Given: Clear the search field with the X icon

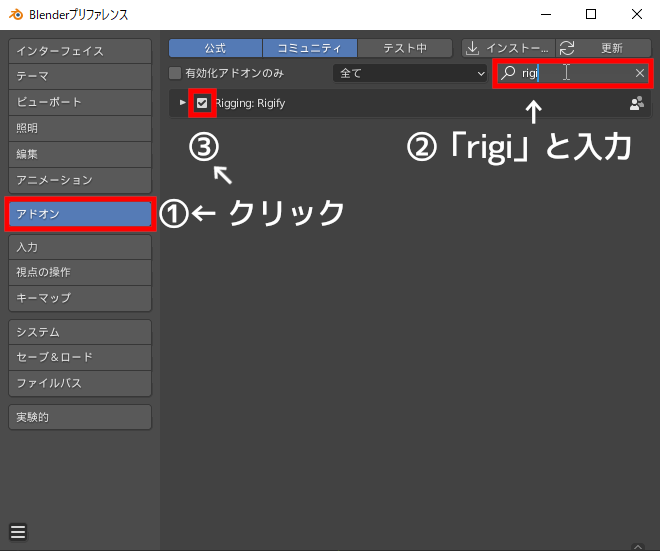Looking at the screenshot, I should [640, 73].
